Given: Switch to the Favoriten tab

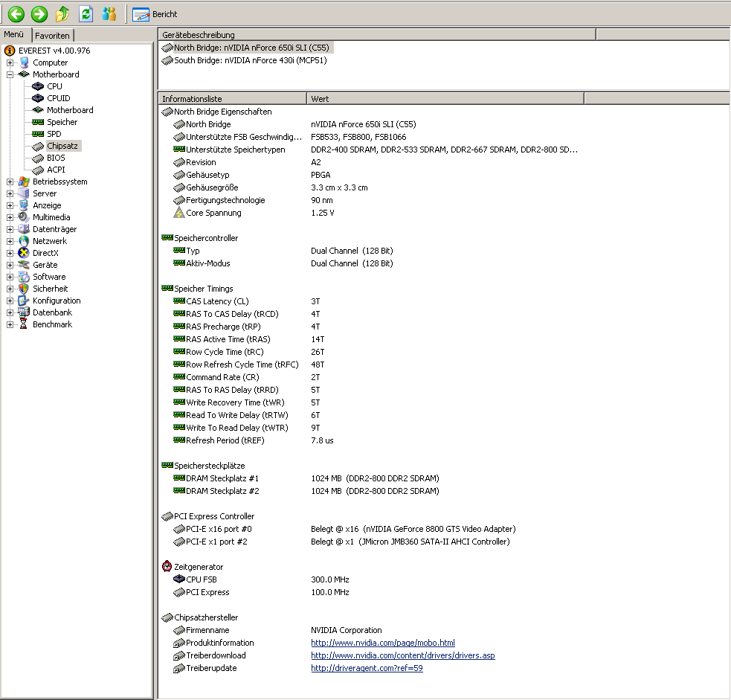Looking at the screenshot, I should (x=52, y=36).
